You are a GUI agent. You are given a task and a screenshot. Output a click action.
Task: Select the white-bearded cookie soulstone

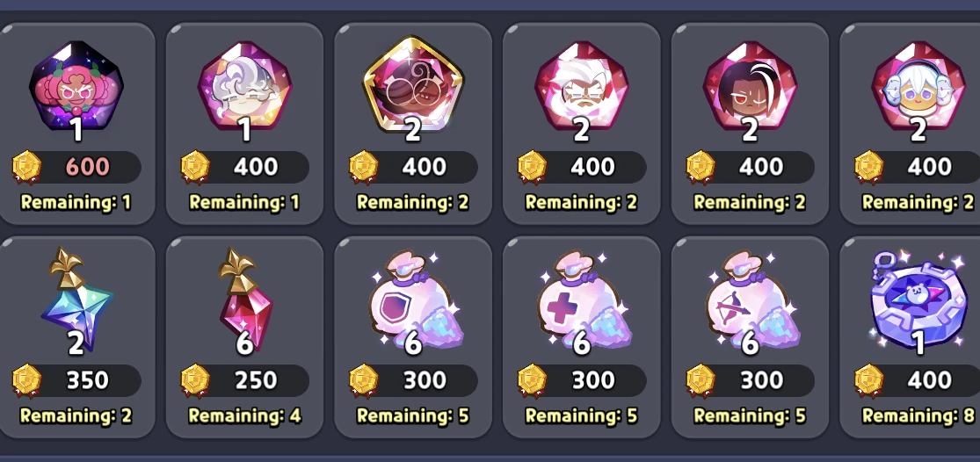(x=581, y=85)
